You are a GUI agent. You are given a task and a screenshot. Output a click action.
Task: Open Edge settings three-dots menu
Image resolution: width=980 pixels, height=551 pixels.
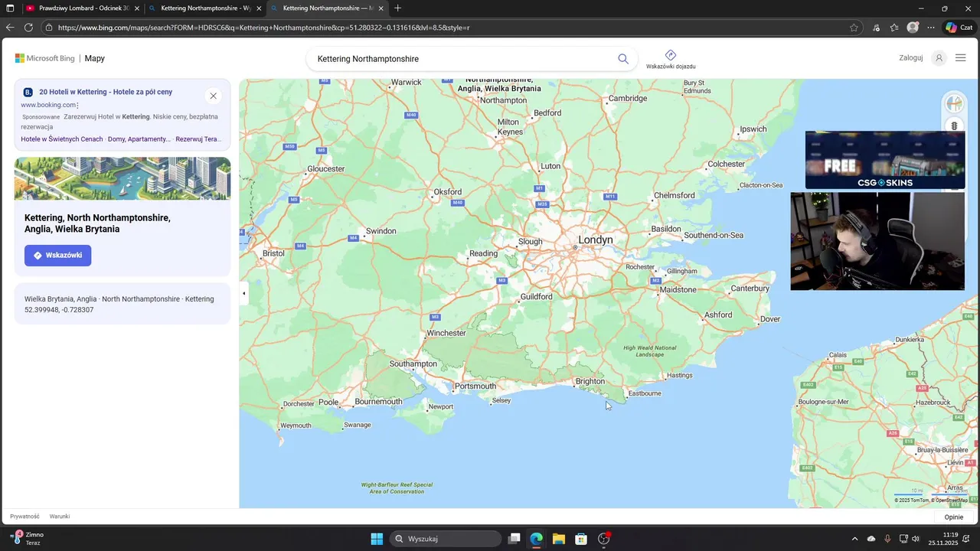[931, 28]
